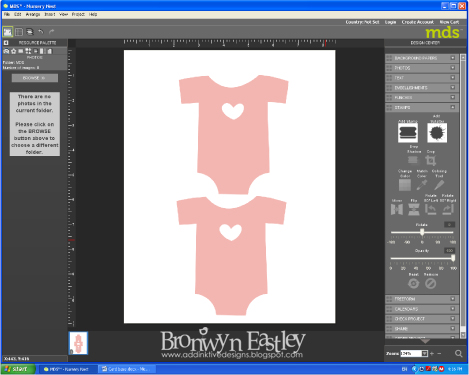Click the Create Account link
This screenshot has height=375, width=469.
tap(417, 22)
